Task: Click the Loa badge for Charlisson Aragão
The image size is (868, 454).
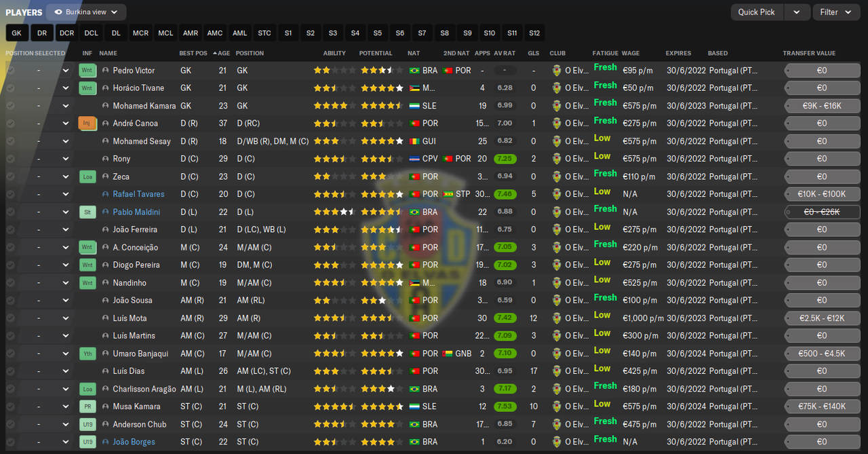Action: 88,389
